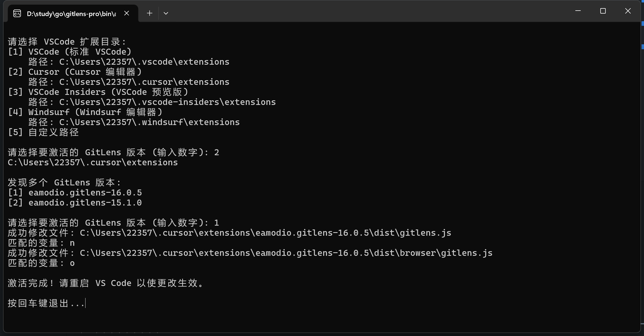Click the '[1] VSCode (标准 VSCode)' option line
The image size is (644, 336).
pos(70,52)
